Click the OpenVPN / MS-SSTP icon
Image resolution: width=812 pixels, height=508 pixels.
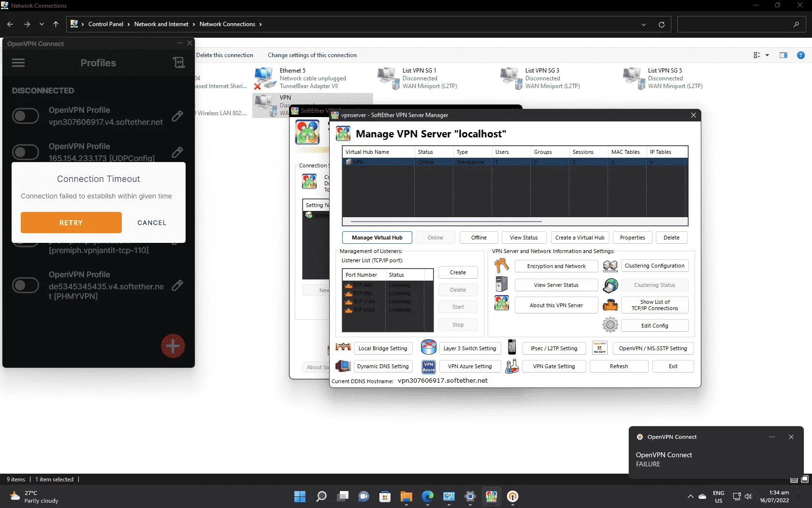coord(599,347)
